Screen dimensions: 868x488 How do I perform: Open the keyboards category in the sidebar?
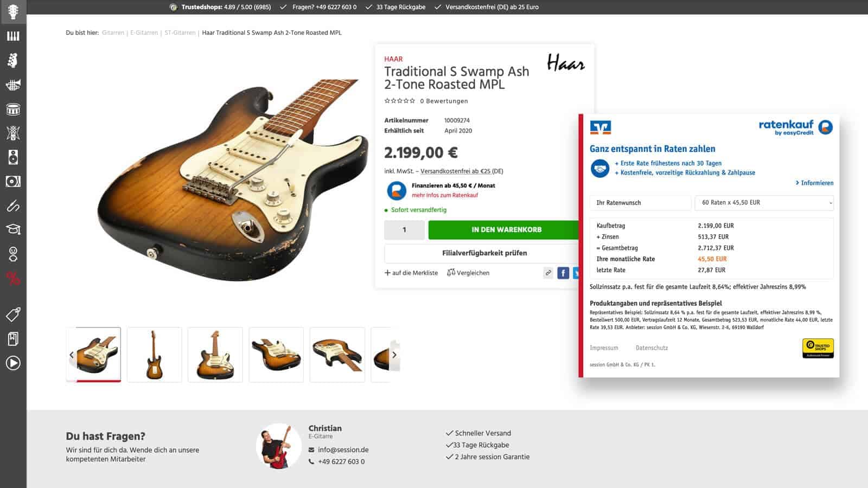(x=13, y=36)
